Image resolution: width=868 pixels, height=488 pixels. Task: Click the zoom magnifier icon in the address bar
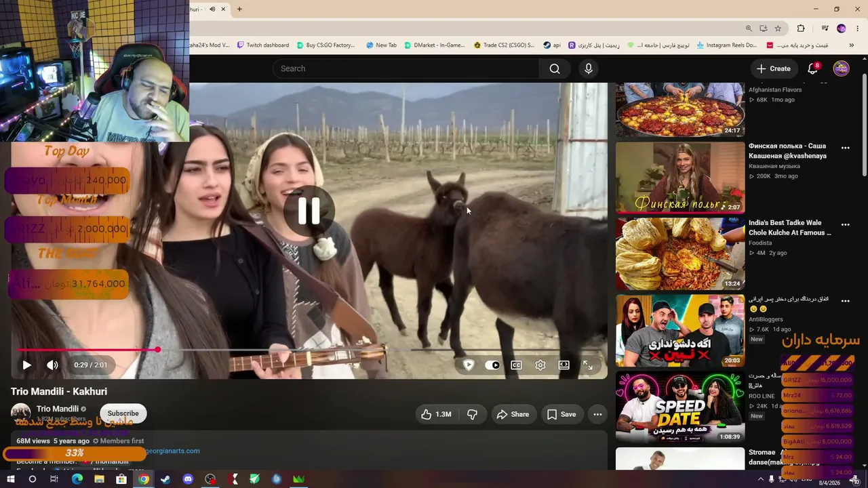tap(749, 28)
